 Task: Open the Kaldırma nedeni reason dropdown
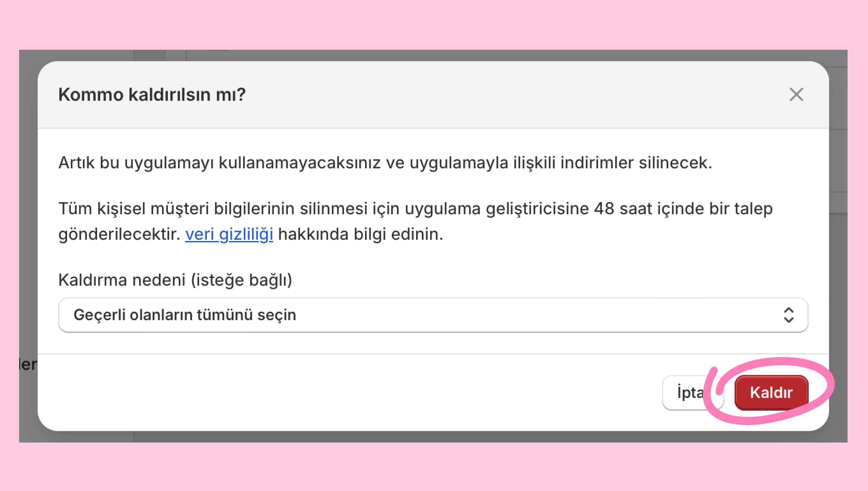433,315
